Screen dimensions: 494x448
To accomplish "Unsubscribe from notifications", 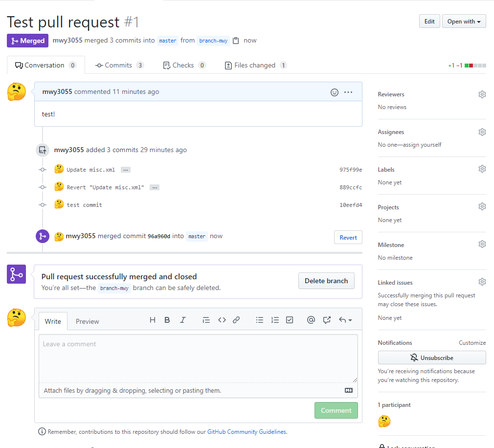I will click(432, 358).
